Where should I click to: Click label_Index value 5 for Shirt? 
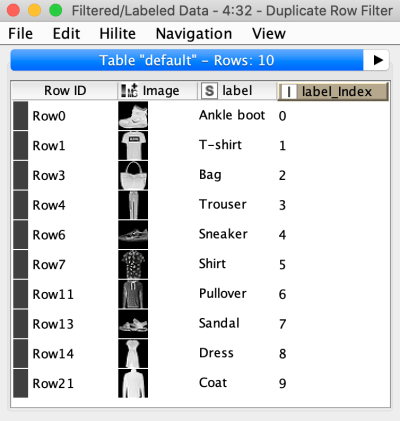tap(282, 264)
